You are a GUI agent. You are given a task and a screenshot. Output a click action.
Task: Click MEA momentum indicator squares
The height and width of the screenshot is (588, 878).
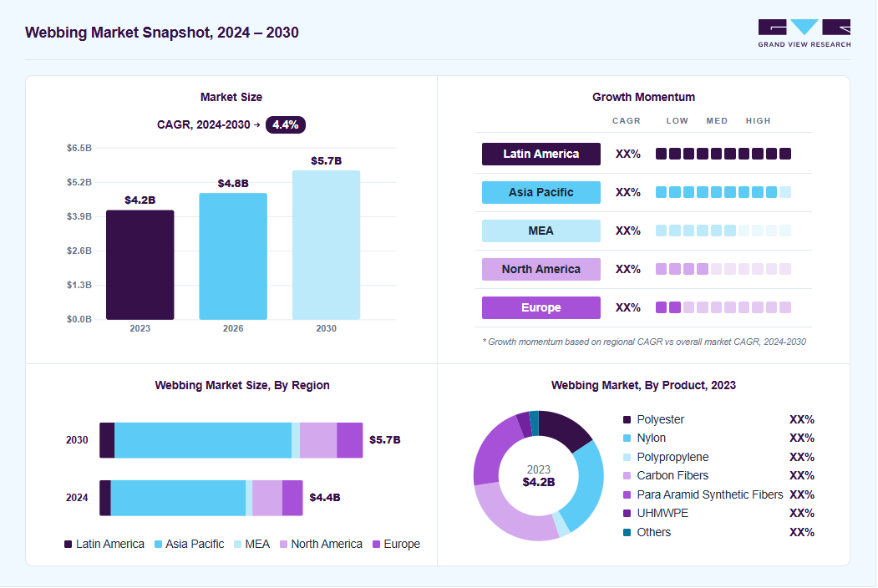click(x=723, y=231)
